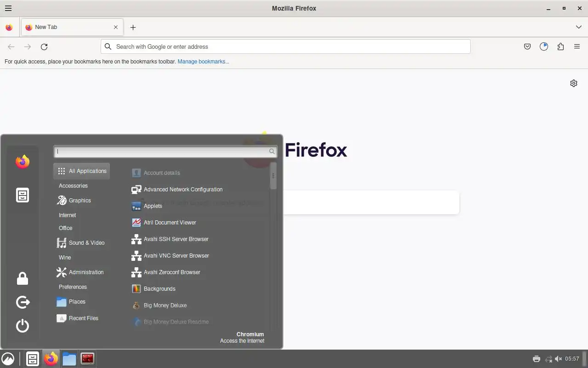Viewport: 588px width, 368px height.
Task: Open Firefox hamburger application menu
Action: coord(577,46)
